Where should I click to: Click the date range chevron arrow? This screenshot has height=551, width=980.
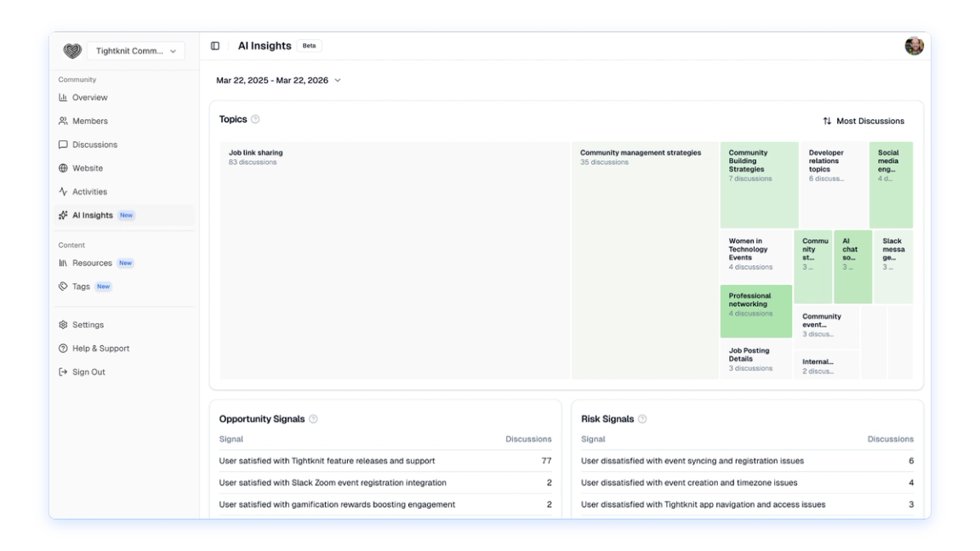point(338,80)
